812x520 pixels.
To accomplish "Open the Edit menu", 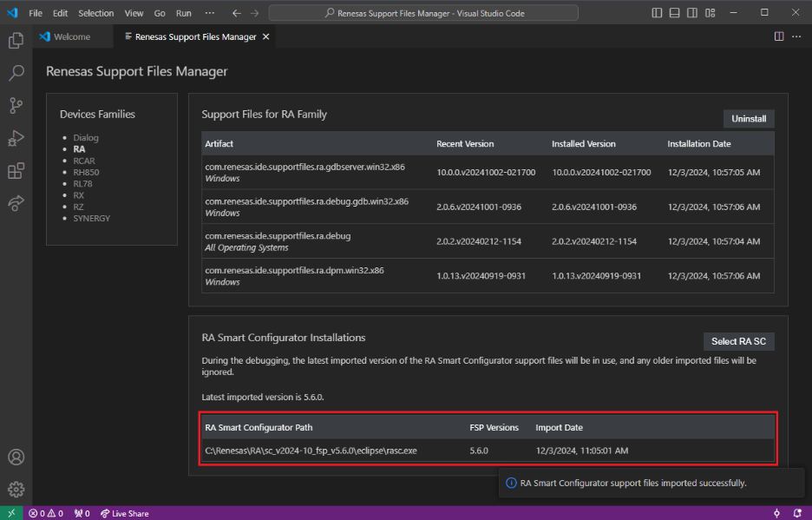I will [60, 13].
